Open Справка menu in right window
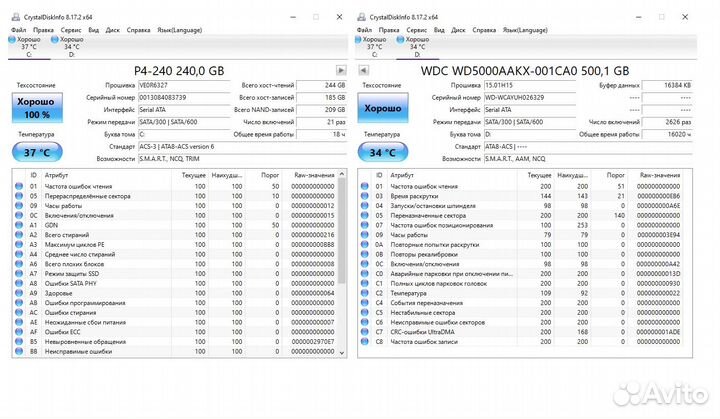Screen dimensions: 720x419 tap(484, 30)
